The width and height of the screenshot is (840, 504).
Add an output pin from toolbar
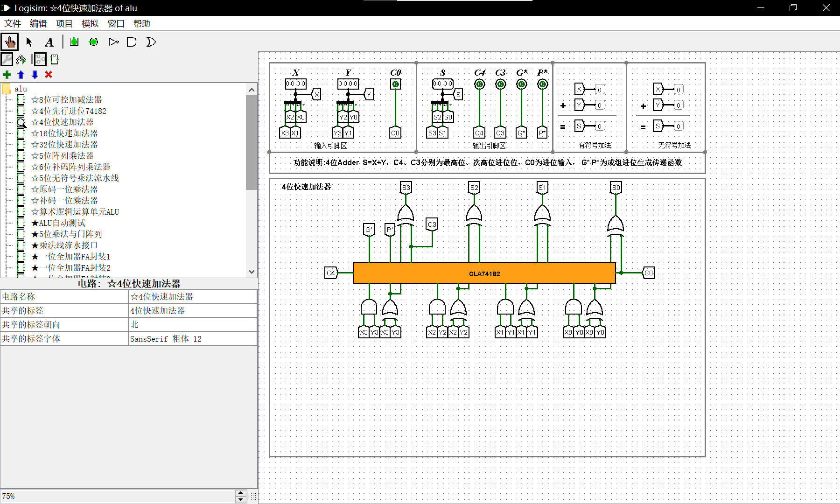pyautogui.click(x=93, y=42)
